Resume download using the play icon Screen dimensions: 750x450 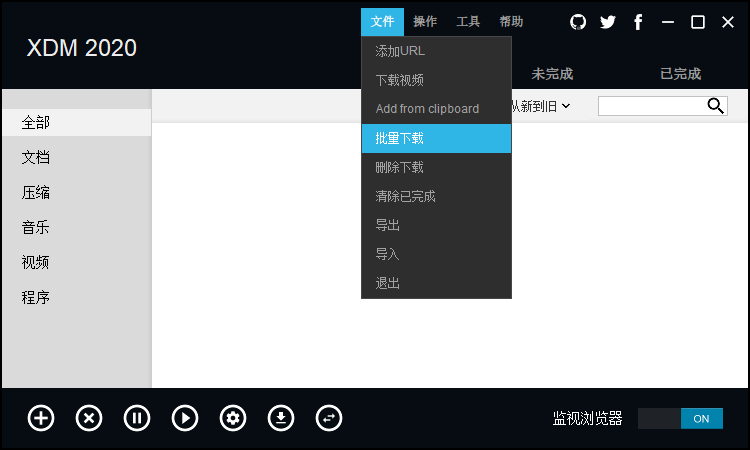coord(185,418)
